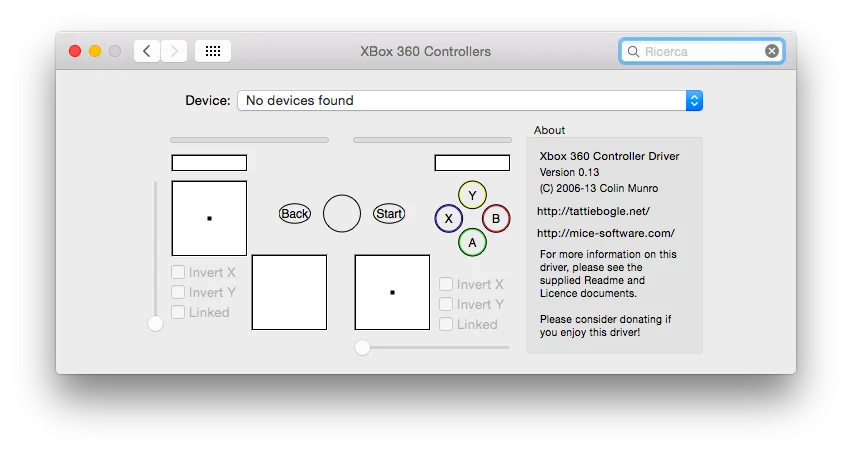Screen dimensions: 852x454
Task: Enable right stick Invert Y
Action: tap(446, 304)
